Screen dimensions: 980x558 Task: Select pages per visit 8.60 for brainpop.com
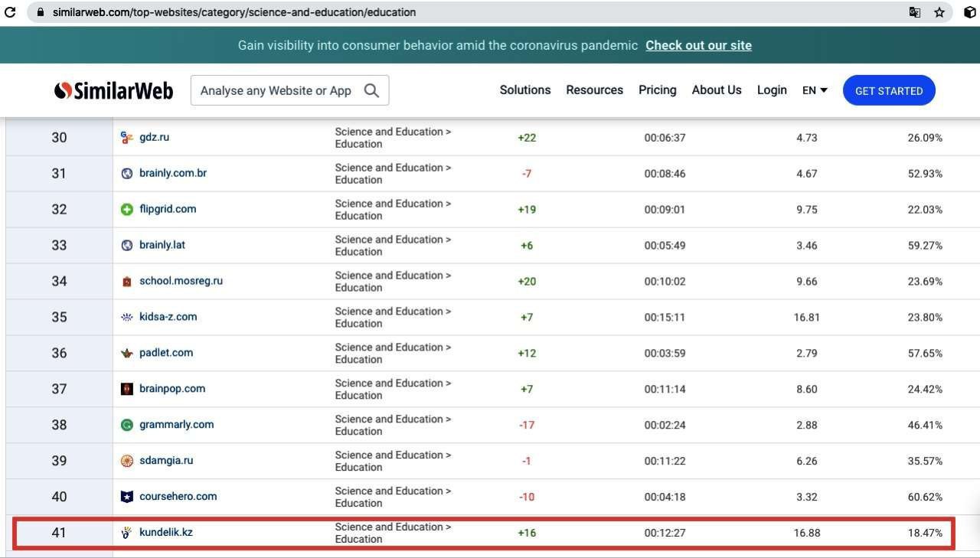click(x=807, y=389)
